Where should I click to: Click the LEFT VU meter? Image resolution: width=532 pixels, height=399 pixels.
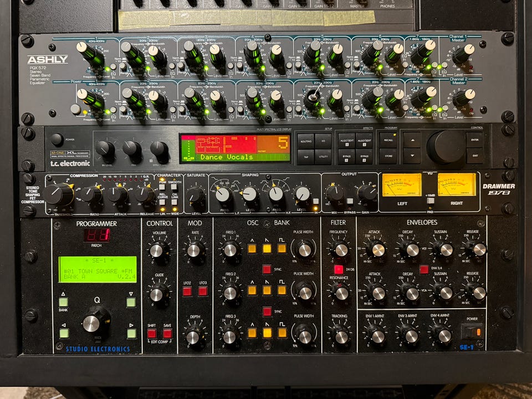pyautogui.click(x=402, y=185)
